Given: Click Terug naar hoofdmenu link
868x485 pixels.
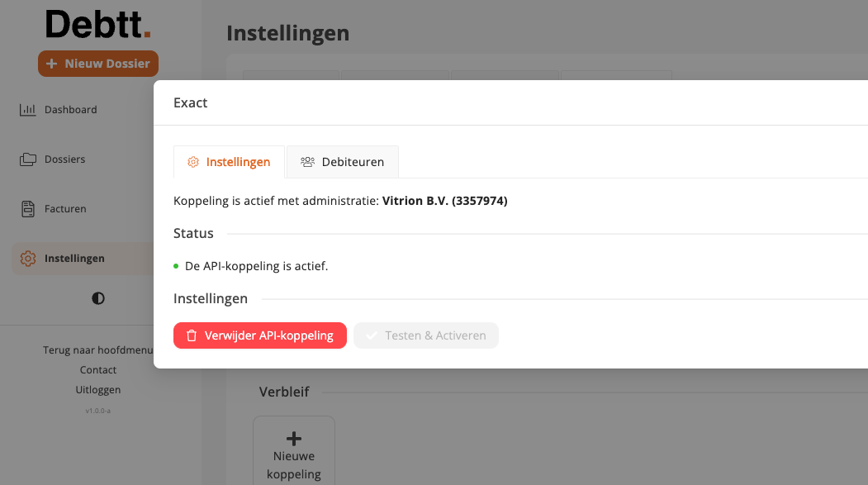Looking at the screenshot, I should pyautogui.click(x=97, y=350).
